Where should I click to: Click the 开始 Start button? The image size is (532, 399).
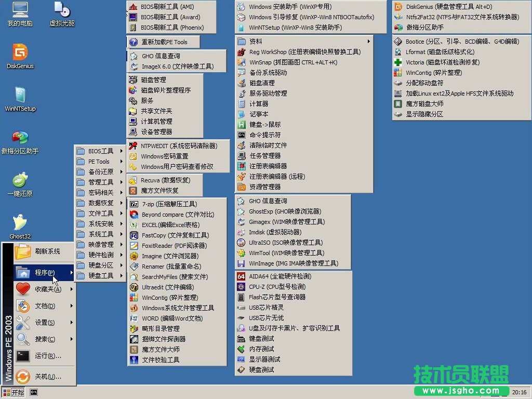click(x=14, y=392)
